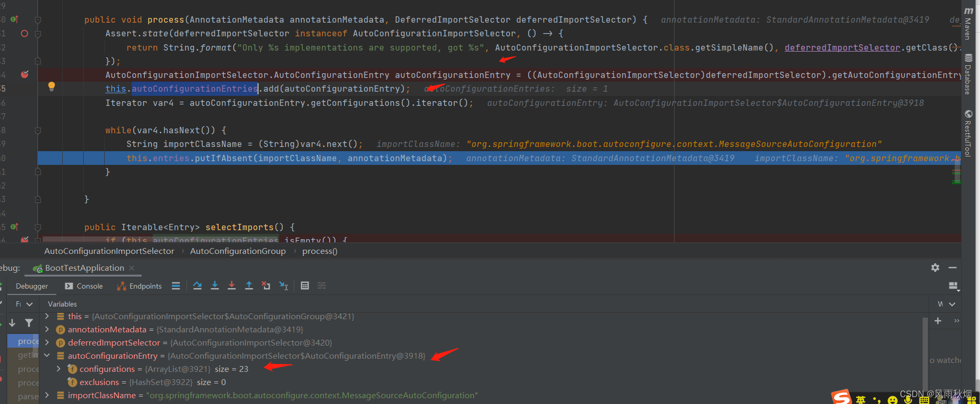Expand the 'this' variable node
Screen dimensions: 980x404
point(47,316)
